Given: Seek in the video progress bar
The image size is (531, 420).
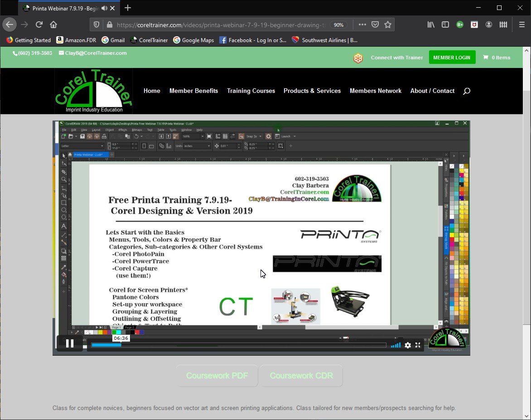Looking at the screenshot, I should point(239,345).
